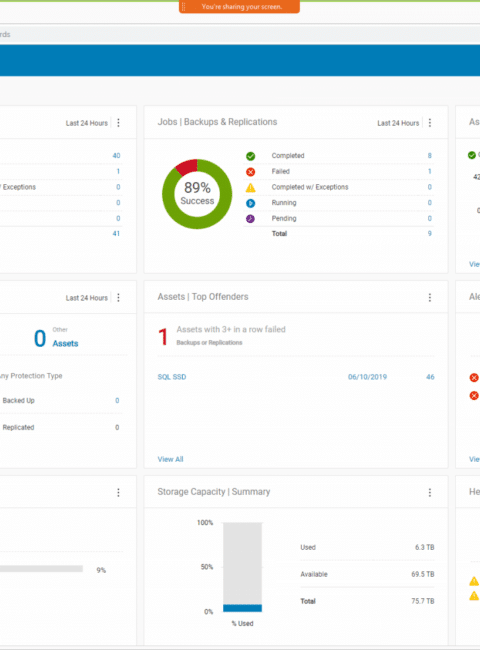The height and width of the screenshot is (650, 480).
Task: Open the Jobs Backups & Replications options menu
Action: tap(430, 123)
